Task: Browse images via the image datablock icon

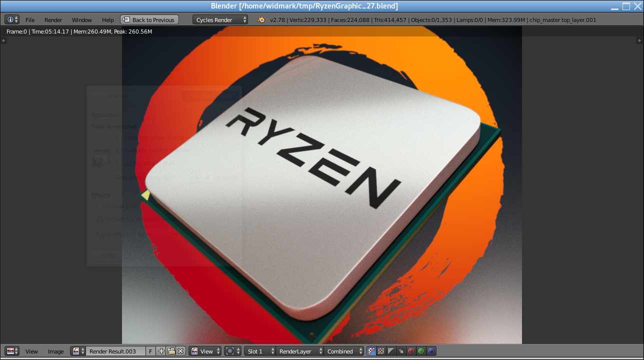Action: 78,351
